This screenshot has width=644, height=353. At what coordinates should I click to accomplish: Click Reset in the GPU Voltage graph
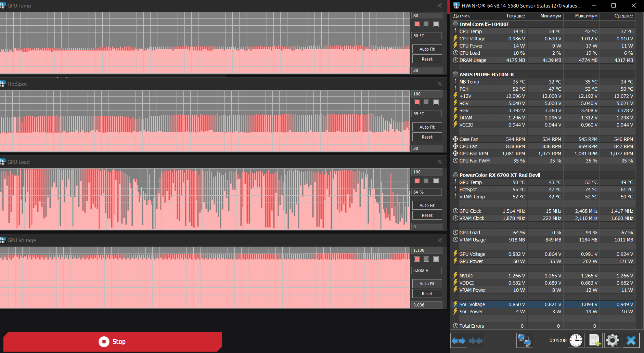click(x=427, y=293)
